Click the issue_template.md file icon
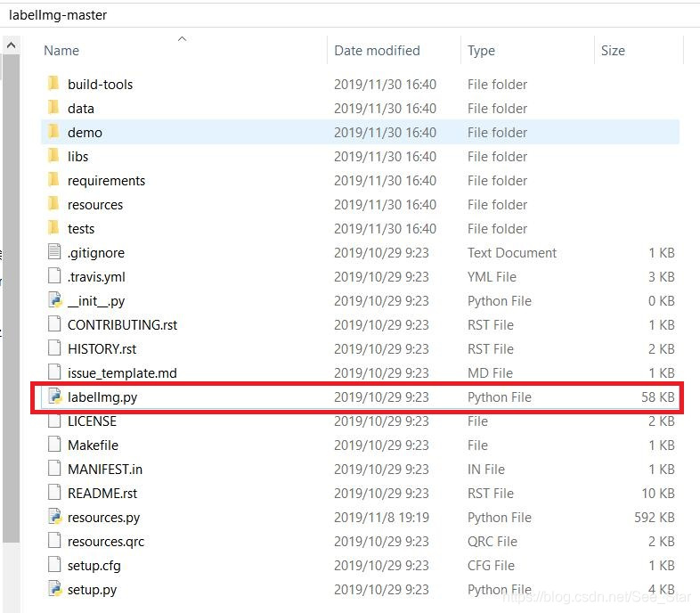This screenshot has height=613, width=700. coord(54,372)
